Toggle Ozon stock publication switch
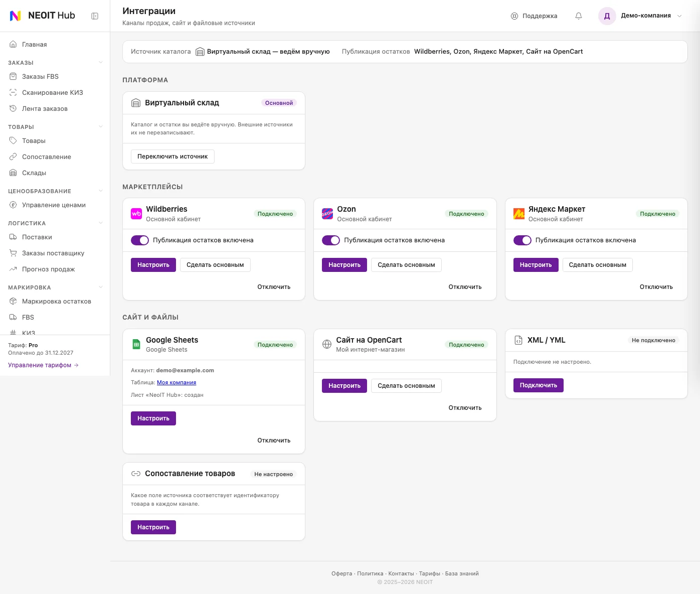 point(331,240)
